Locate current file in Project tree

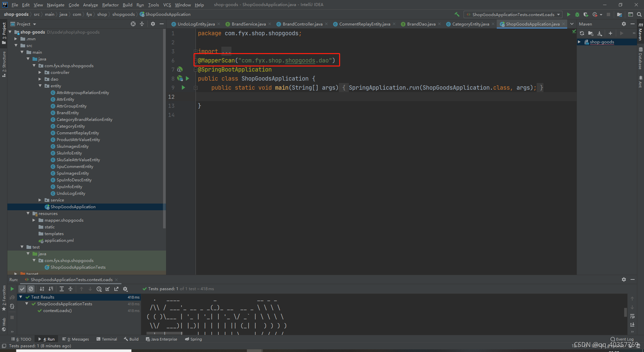pyautogui.click(x=133, y=24)
